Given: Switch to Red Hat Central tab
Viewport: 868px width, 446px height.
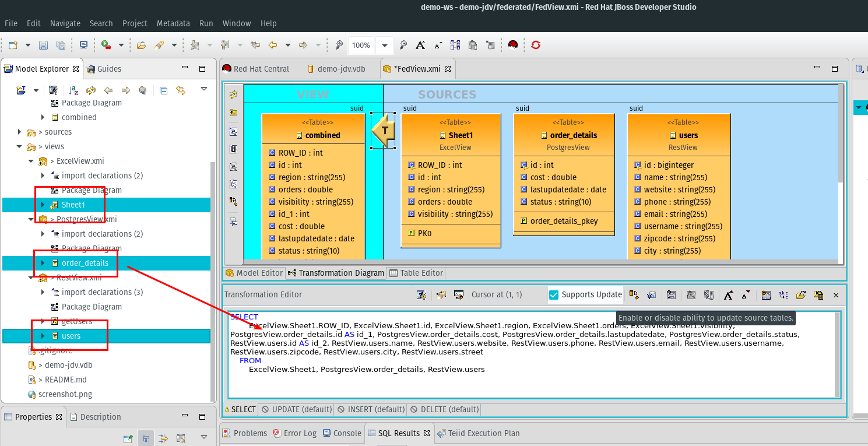Looking at the screenshot, I should 256,69.
